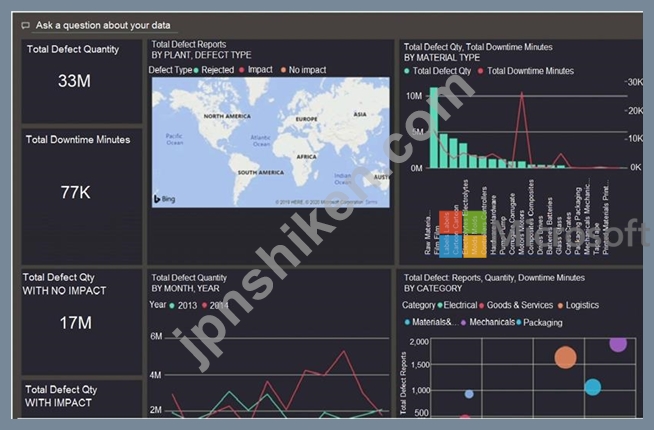Open the Total Defect Qty With Impact tile
Screen dimensions: 654x430
coord(82,398)
